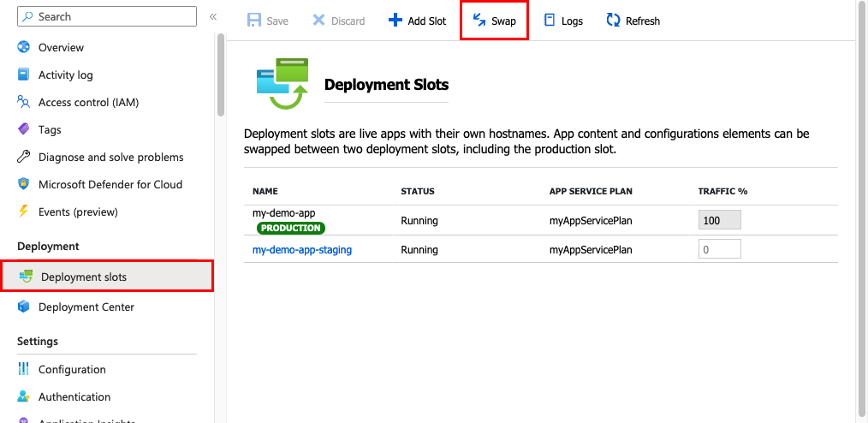
Task: Open the my-demo-app-staging slot link
Action: [x=302, y=250]
